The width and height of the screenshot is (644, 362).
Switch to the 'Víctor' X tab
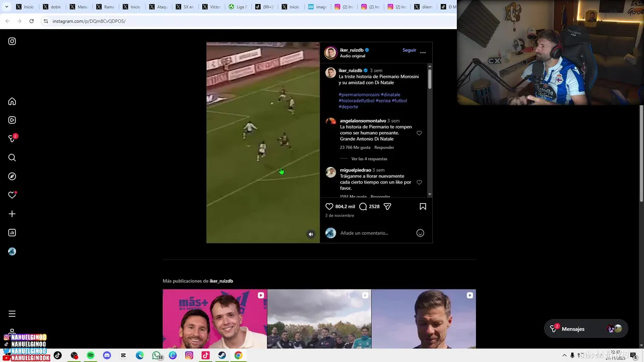point(212,7)
